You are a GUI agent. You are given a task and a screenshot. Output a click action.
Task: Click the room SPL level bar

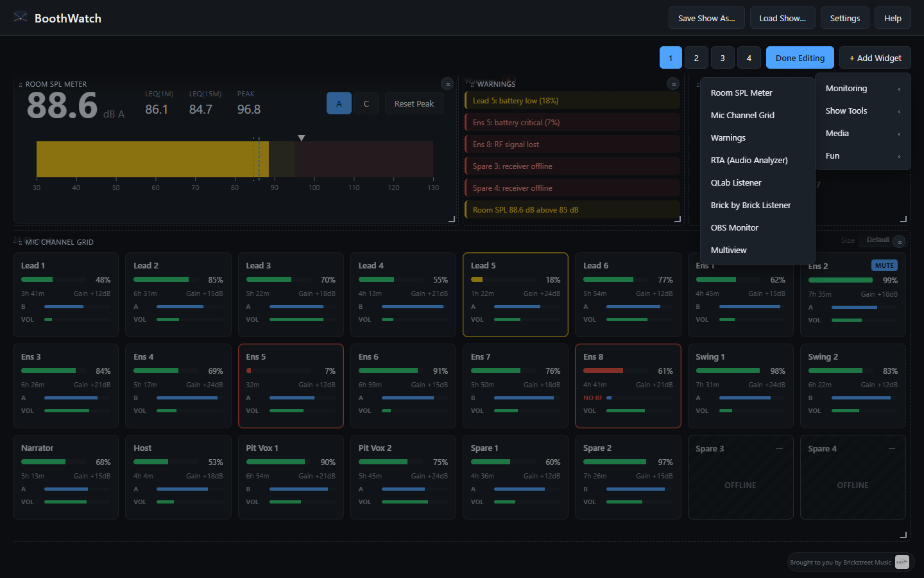tap(235, 159)
